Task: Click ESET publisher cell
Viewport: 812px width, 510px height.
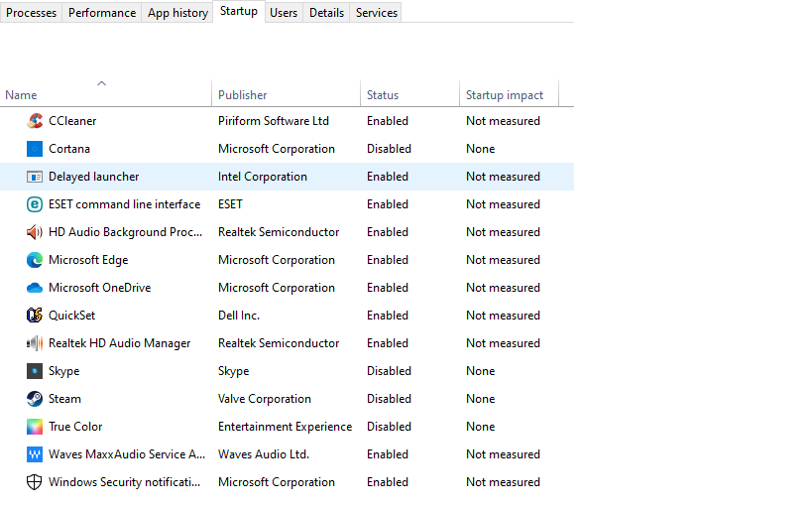Action: [230, 204]
